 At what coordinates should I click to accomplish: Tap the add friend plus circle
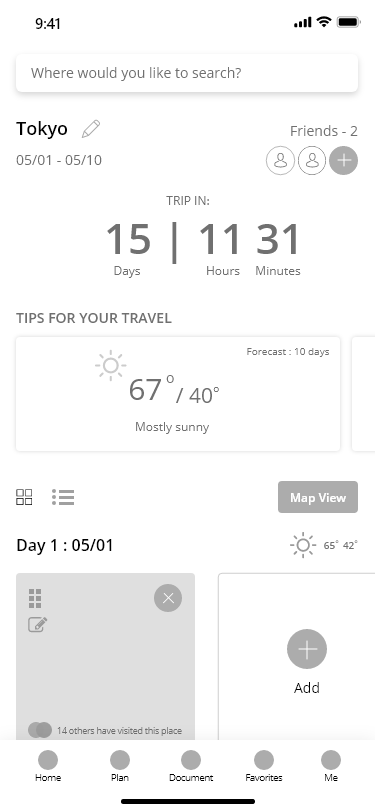[x=343, y=161]
